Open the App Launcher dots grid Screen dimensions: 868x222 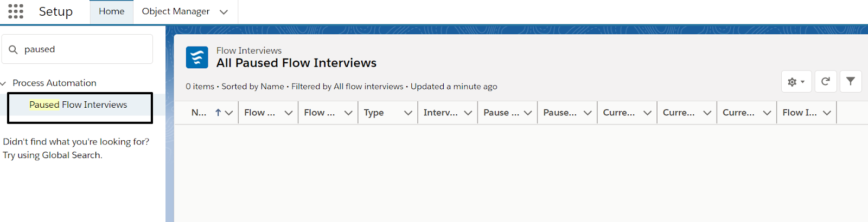point(16,11)
